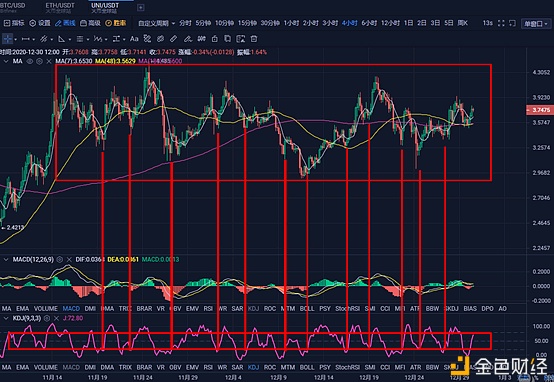The image size is (554, 382).
Task: Select the Aa text annotation tool
Action: pos(134,39)
